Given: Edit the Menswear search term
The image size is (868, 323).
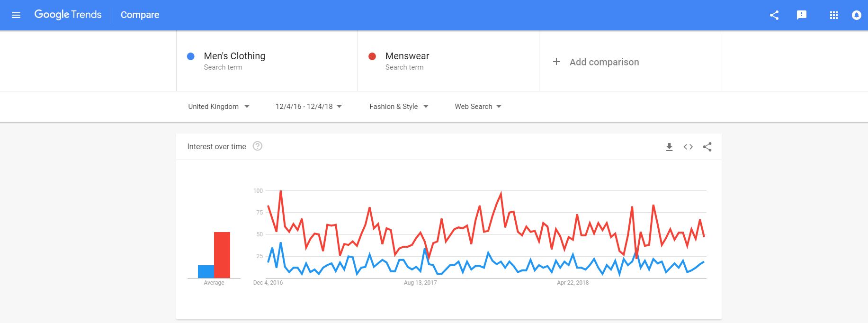Looking at the screenshot, I should (x=407, y=56).
